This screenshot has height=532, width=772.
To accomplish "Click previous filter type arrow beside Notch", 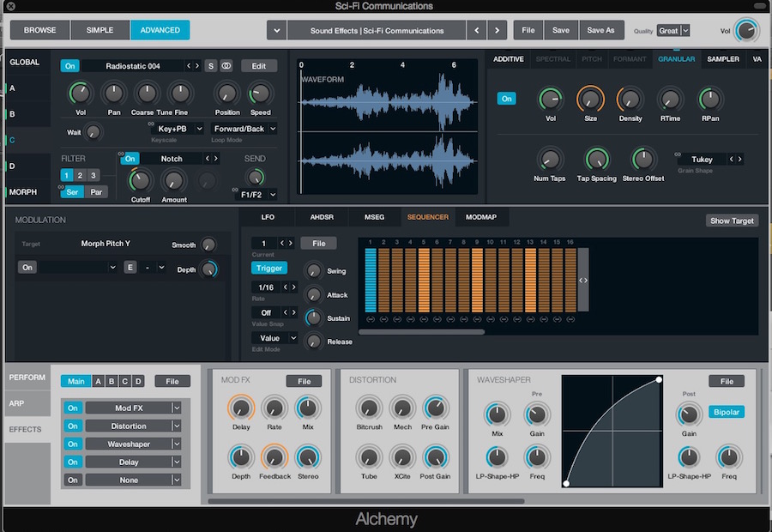I will click(x=208, y=159).
